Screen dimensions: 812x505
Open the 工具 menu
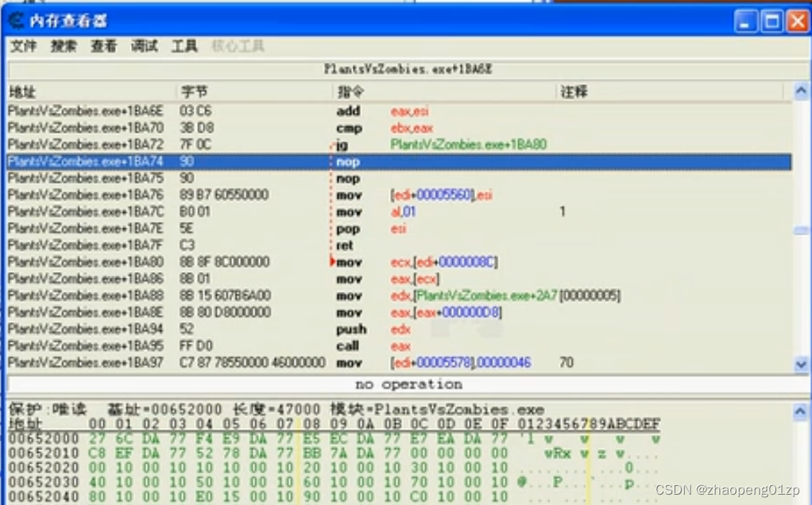184,46
